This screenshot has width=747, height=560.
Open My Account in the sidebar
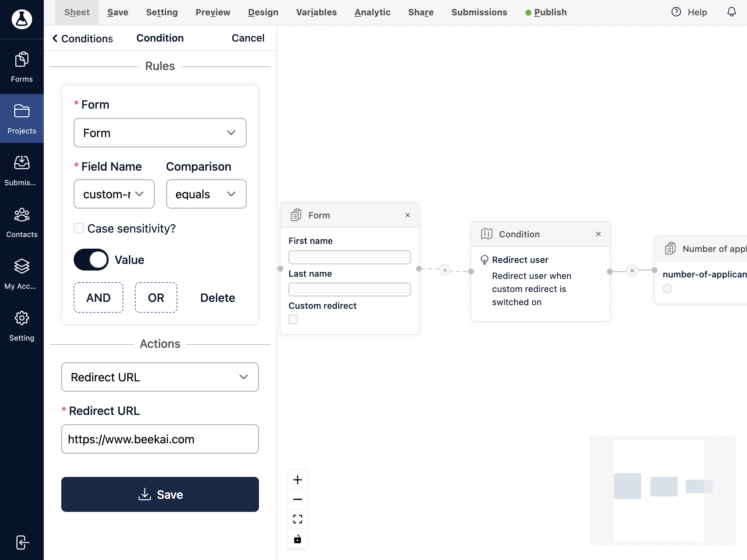(x=22, y=274)
